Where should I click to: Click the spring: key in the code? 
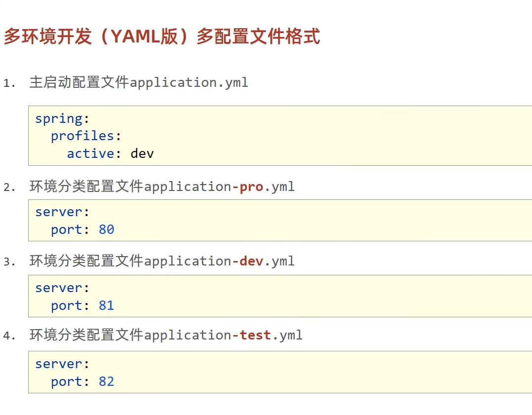pyautogui.click(x=59, y=118)
